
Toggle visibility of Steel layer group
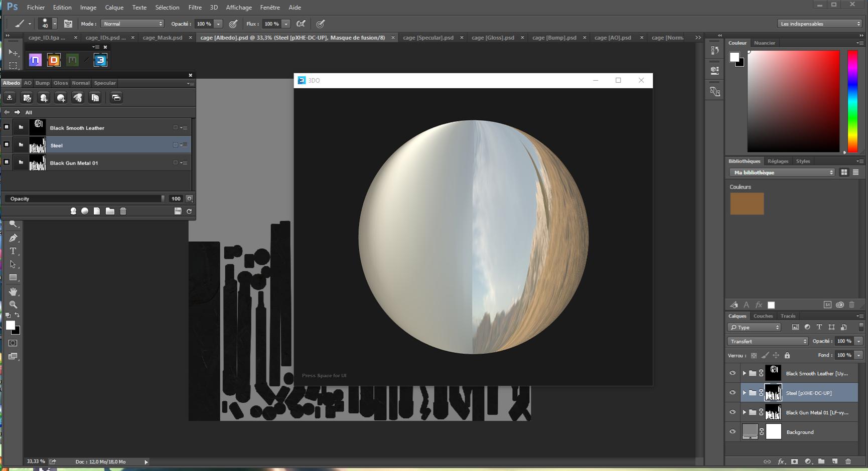(x=733, y=393)
